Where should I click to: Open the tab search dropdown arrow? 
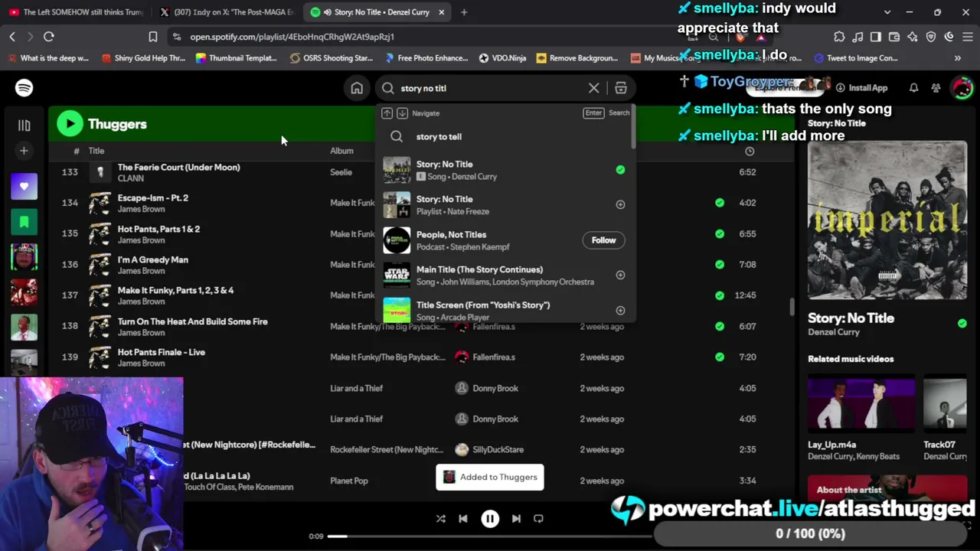point(887,12)
